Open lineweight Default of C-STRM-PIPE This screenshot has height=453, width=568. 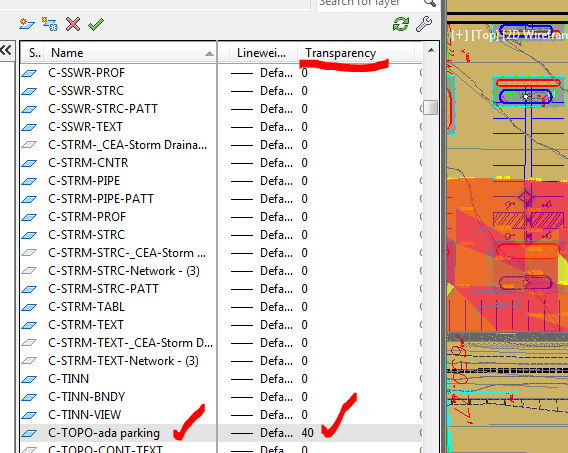click(262, 181)
